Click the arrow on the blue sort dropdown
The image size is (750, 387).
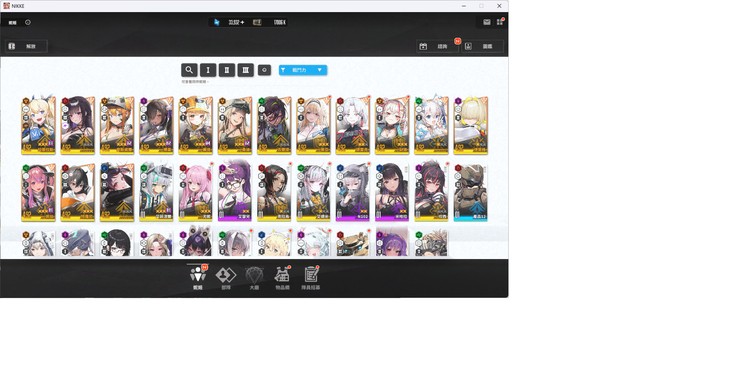coord(320,70)
